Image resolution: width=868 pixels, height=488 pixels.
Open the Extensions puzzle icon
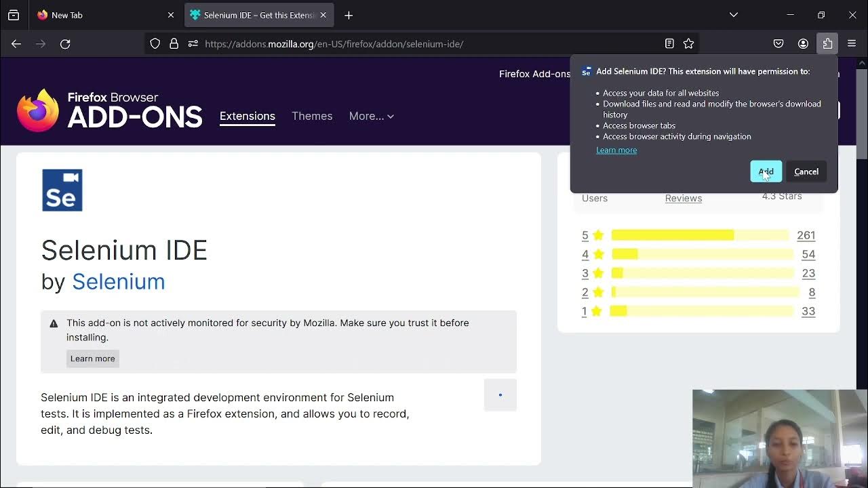[827, 44]
